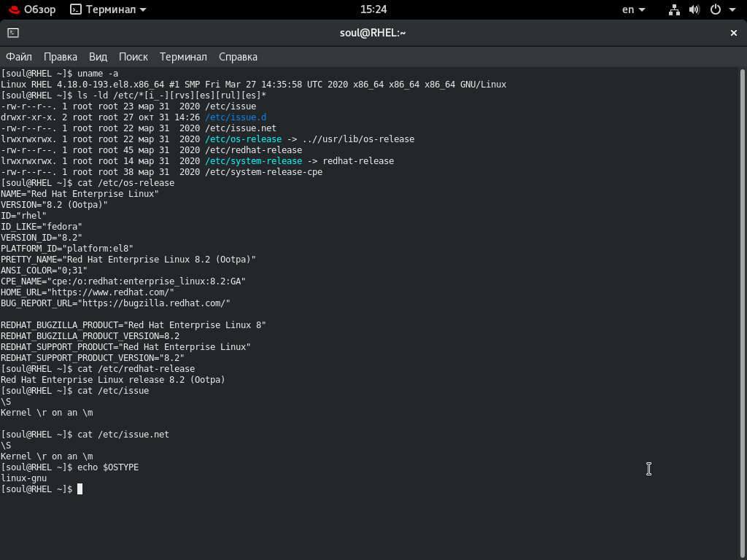Open the Терминал menu in menu bar
Image resolution: width=747 pixels, height=560 pixels.
pyautogui.click(x=183, y=57)
